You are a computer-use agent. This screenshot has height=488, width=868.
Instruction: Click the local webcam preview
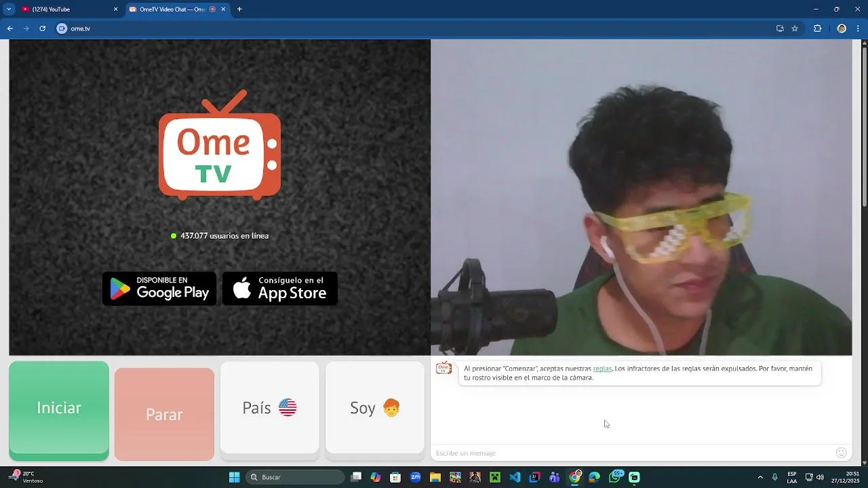(641, 197)
